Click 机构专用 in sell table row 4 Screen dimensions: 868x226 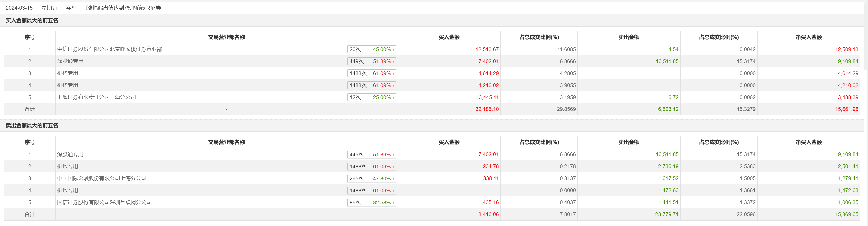(67, 190)
